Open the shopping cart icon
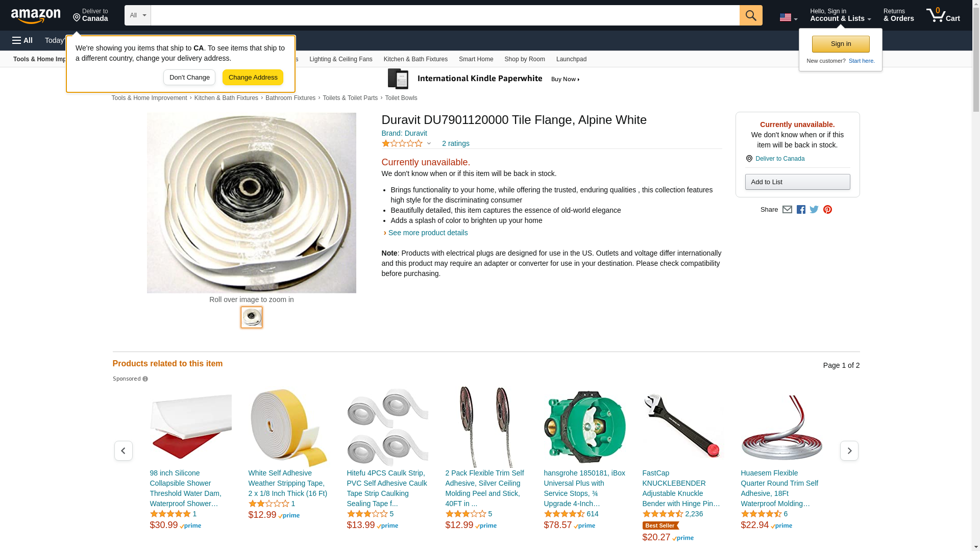This screenshot has width=980, height=551. [943, 15]
